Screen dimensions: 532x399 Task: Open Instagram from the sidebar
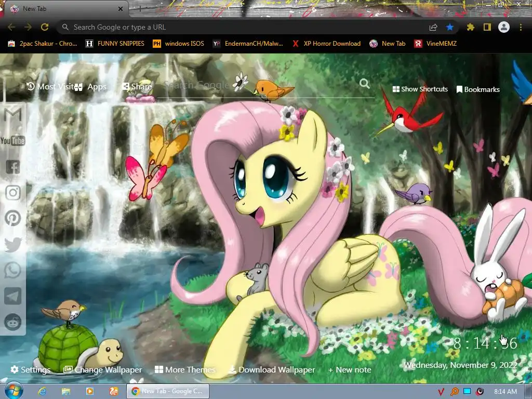tap(13, 192)
